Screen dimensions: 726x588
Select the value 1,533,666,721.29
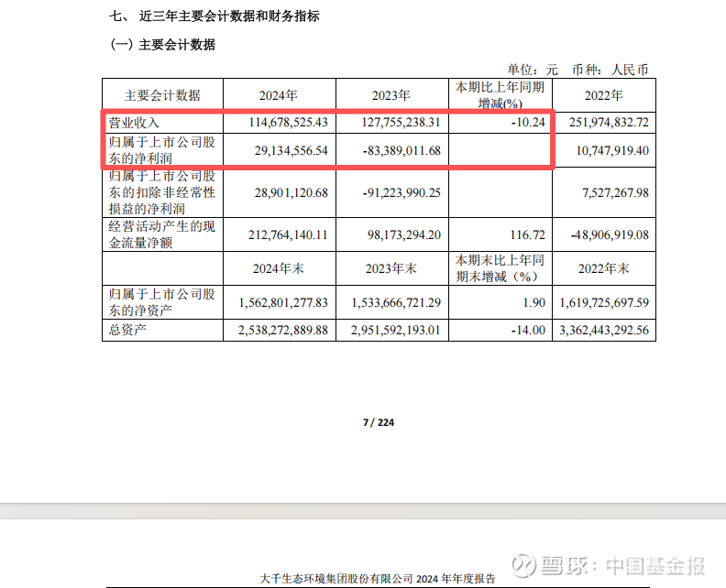click(x=396, y=302)
